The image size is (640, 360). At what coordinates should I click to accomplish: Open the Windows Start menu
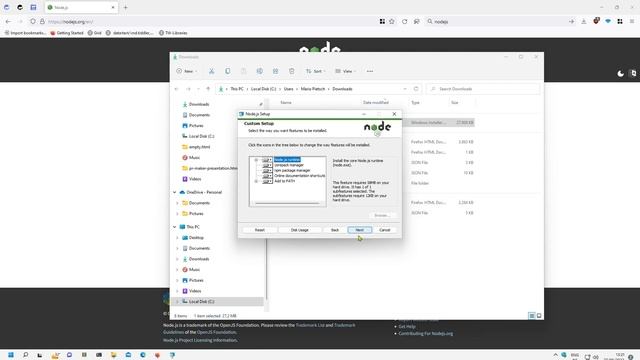(x=11, y=355)
